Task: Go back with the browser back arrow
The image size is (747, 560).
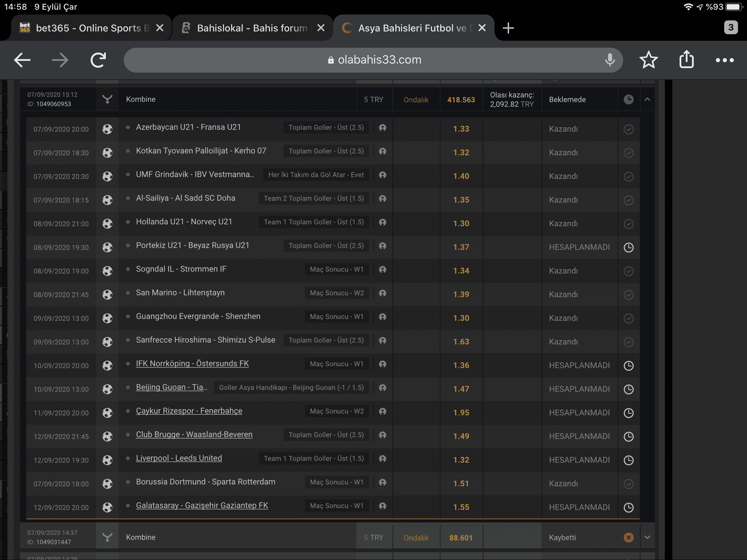Action: [22, 60]
